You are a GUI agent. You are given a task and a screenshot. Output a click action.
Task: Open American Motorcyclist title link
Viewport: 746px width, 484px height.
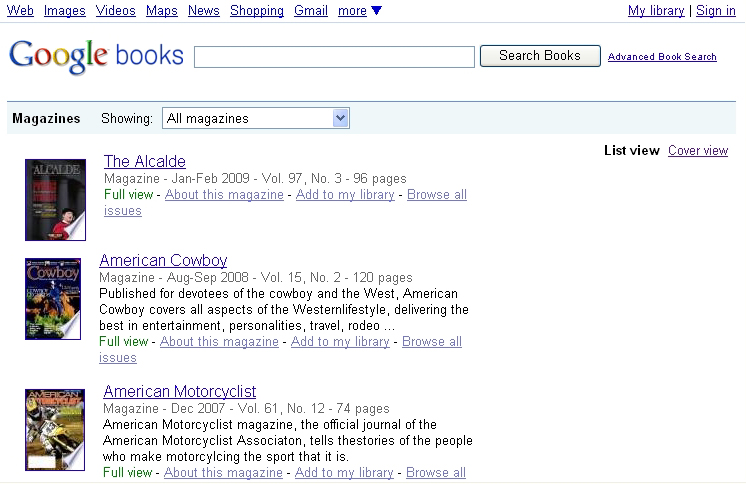click(x=180, y=391)
